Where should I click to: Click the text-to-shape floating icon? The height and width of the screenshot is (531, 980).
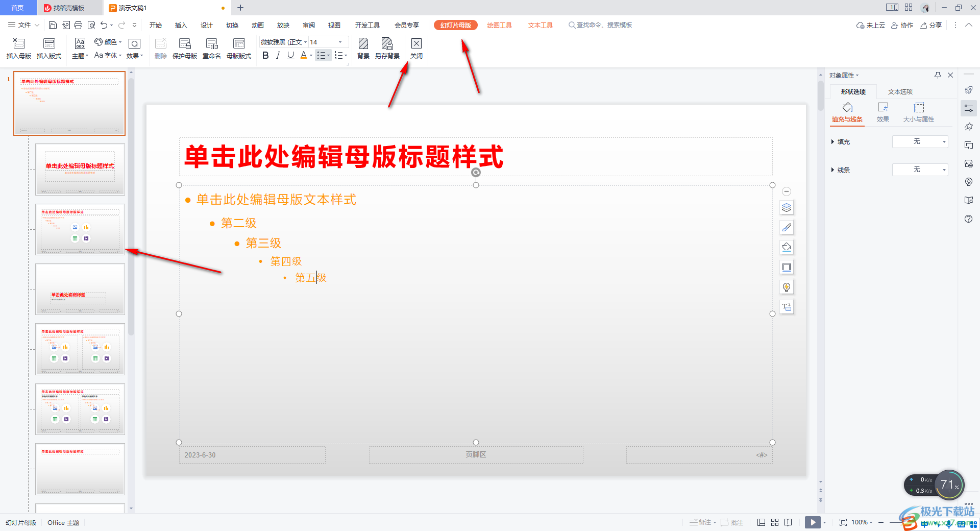point(787,307)
